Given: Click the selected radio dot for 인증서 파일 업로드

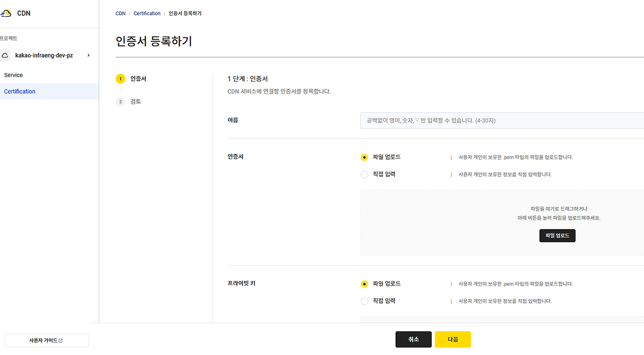Looking at the screenshot, I should 364,157.
